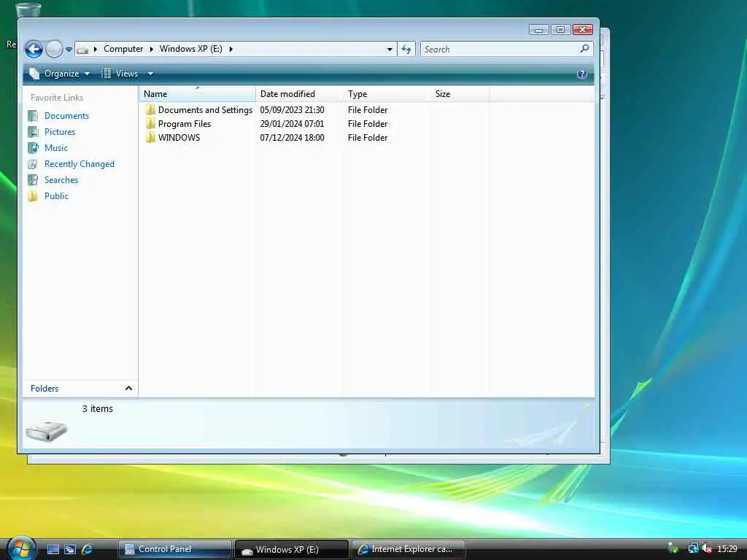Focus the Search input box

point(500,49)
